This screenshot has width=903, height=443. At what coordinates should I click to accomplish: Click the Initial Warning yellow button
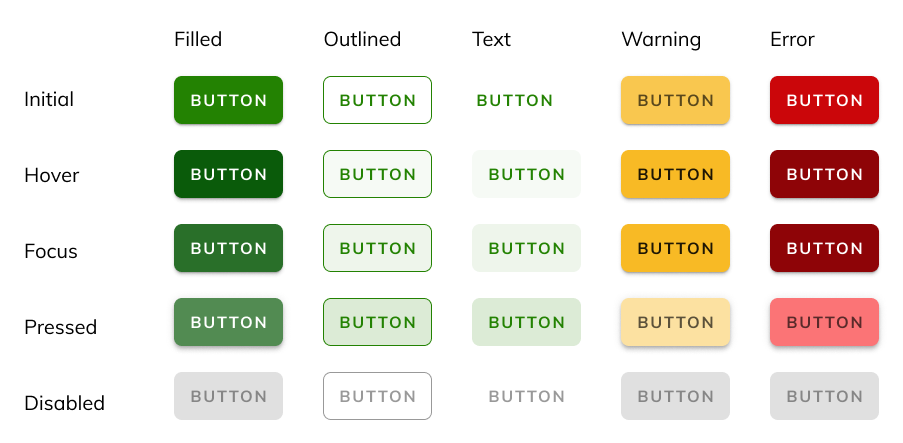(x=675, y=100)
